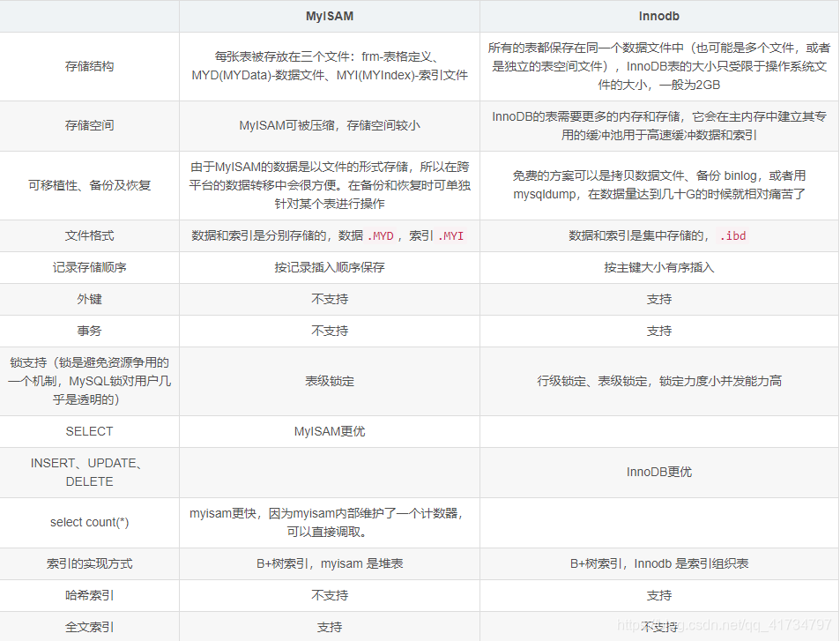Click the 可移植性、备份及恢复 row label

89,185
